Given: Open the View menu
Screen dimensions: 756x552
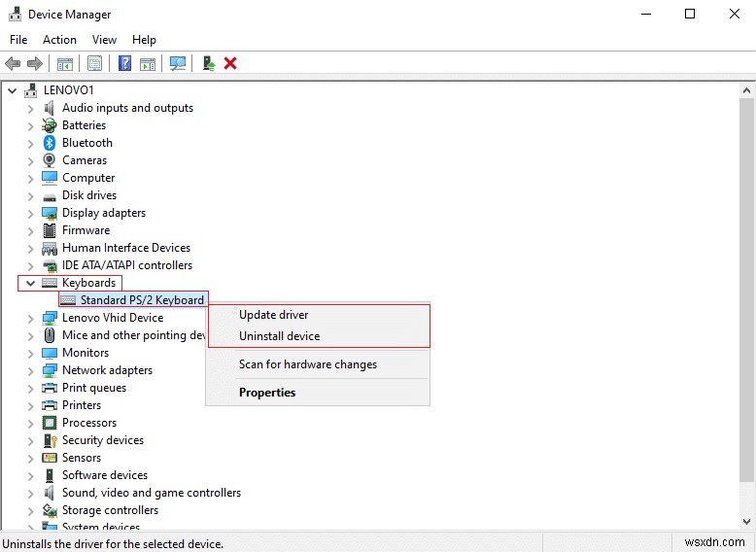Looking at the screenshot, I should (x=104, y=40).
